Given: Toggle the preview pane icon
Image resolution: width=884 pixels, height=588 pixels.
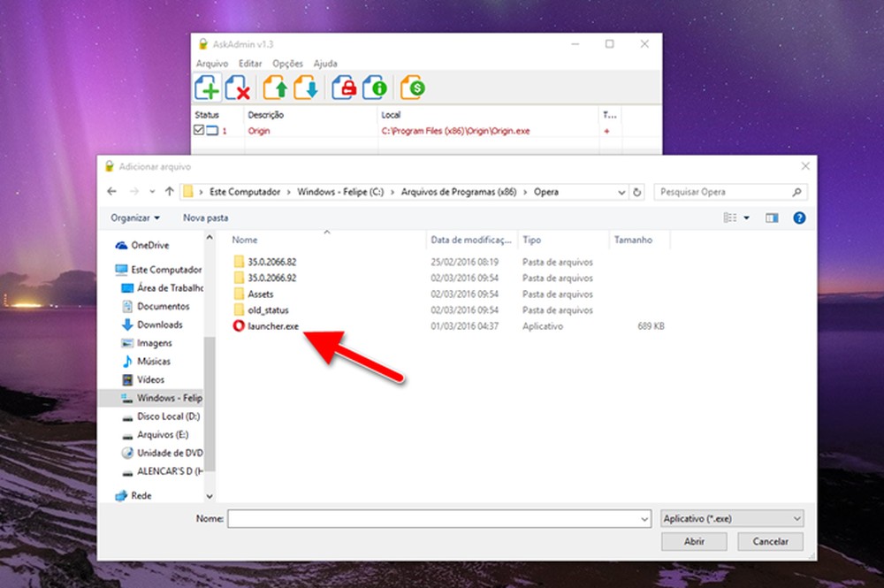Looking at the screenshot, I should (x=771, y=218).
